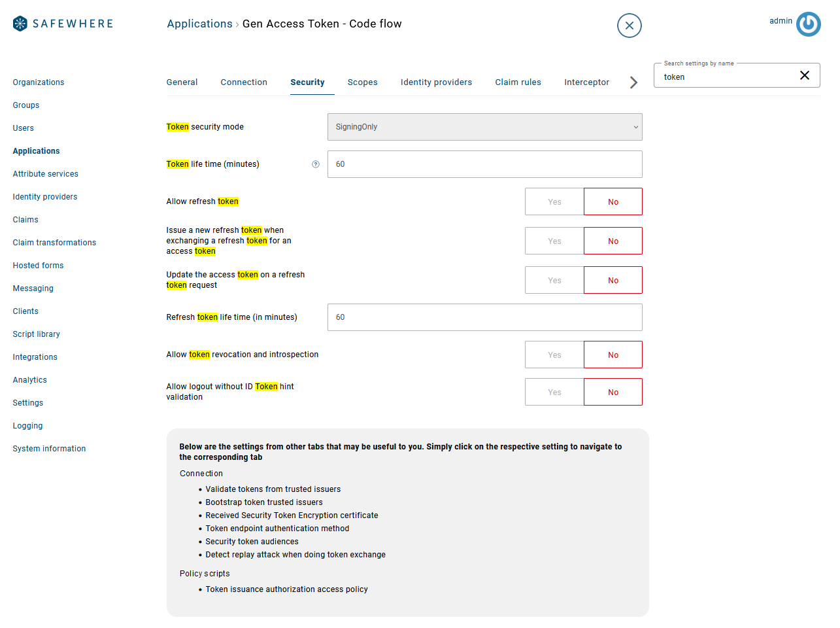The image size is (840, 628).
Task: Close the application editor with X circle
Action: click(x=629, y=26)
